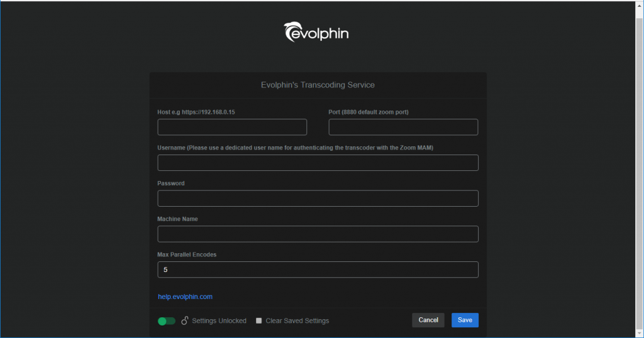Click the Host input field
644x338 pixels.
[x=232, y=127]
